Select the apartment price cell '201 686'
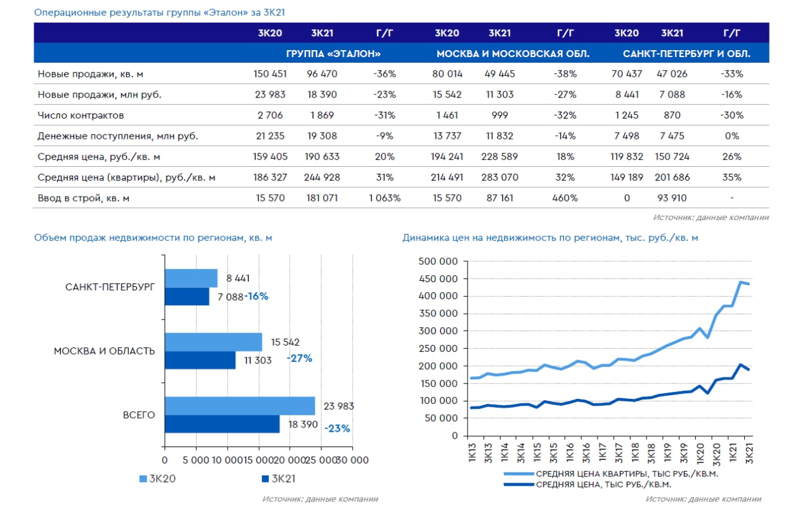Screen dimensions: 812x513 672,178
